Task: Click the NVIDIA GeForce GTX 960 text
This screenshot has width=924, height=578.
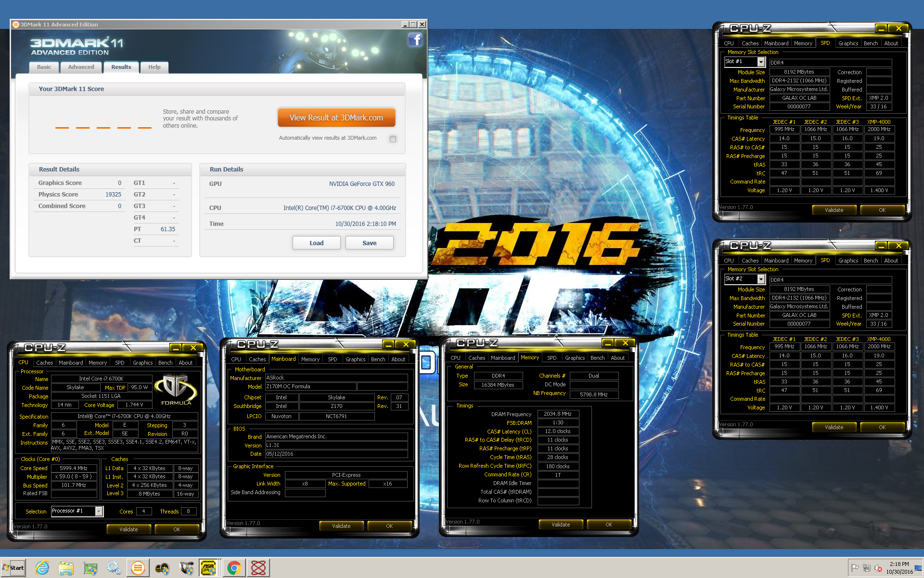Action: click(362, 184)
